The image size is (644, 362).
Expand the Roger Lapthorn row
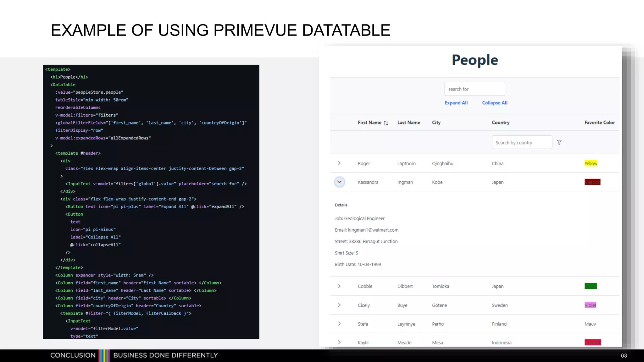(x=339, y=163)
